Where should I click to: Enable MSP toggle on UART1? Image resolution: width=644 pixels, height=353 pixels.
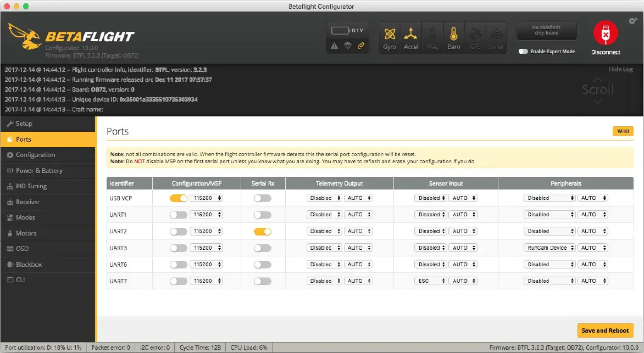pos(178,215)
